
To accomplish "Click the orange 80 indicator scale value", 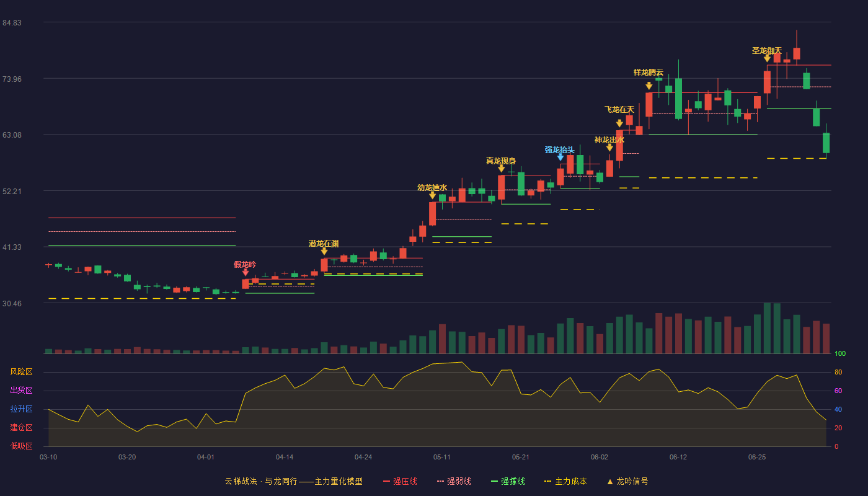I will (x=838, y=373).
